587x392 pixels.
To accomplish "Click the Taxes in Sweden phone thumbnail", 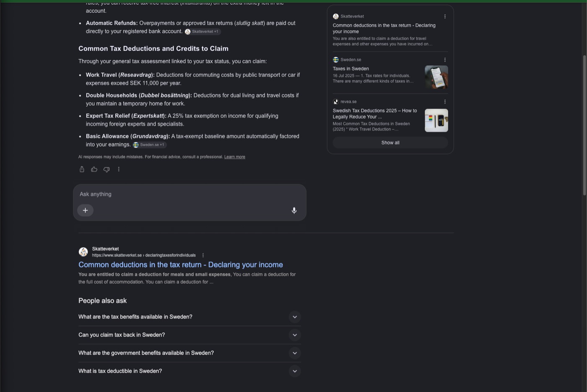I will [x=436, y=77].
